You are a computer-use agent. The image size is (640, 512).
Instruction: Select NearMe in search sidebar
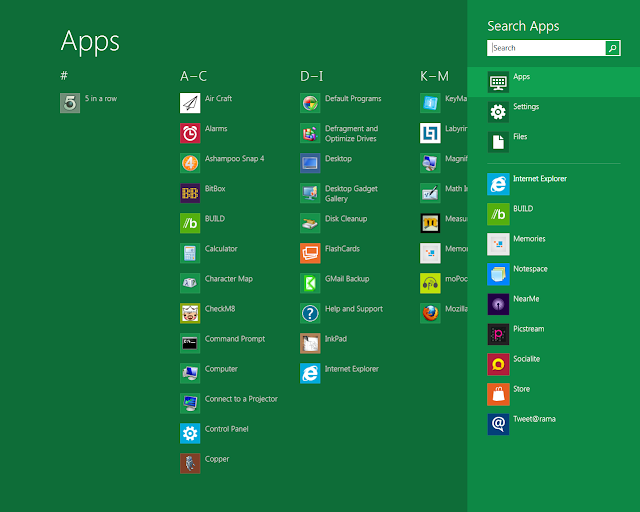(x=553, y=304)
